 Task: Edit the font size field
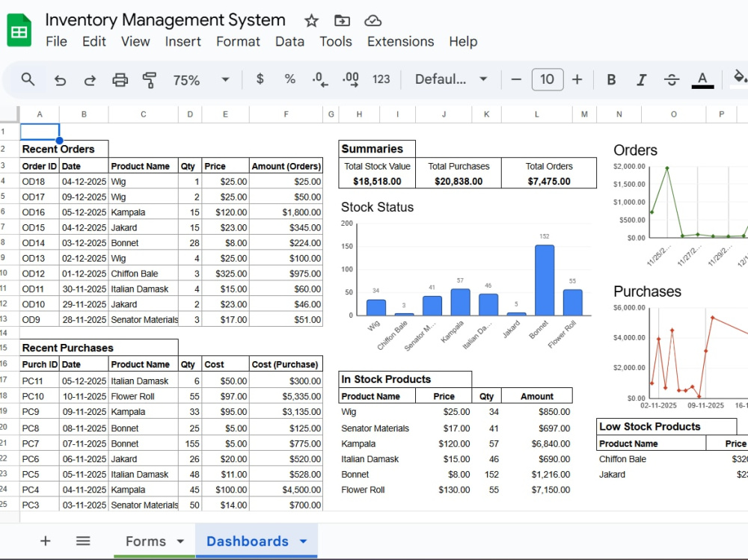[548, 79]
